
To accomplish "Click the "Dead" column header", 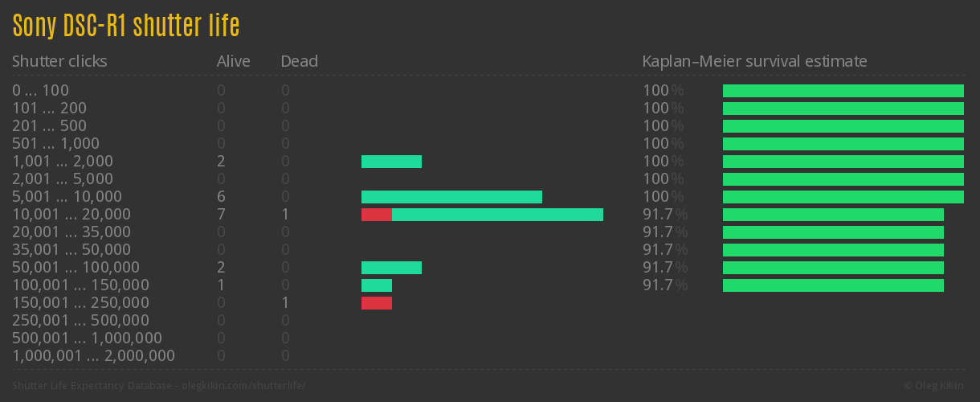I will (x=300, y=61).
